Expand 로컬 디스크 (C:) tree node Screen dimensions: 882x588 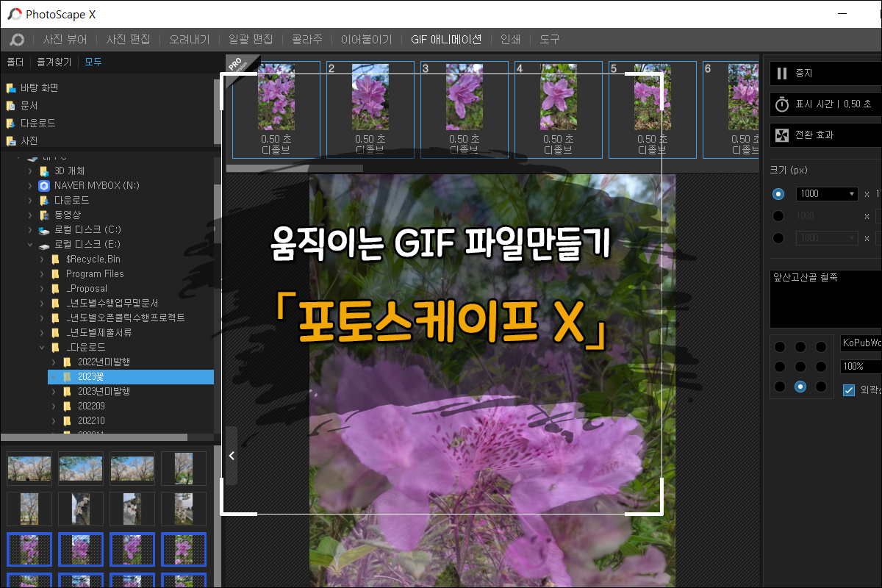[30, 229]
